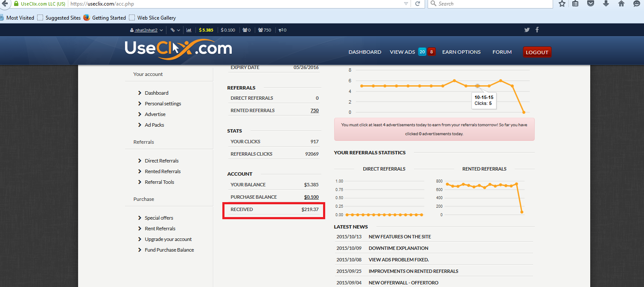Open Personal settings in the sidebar
Image resolution: width=644 pixels, height=287 pixels.
[x=163, y=104]
